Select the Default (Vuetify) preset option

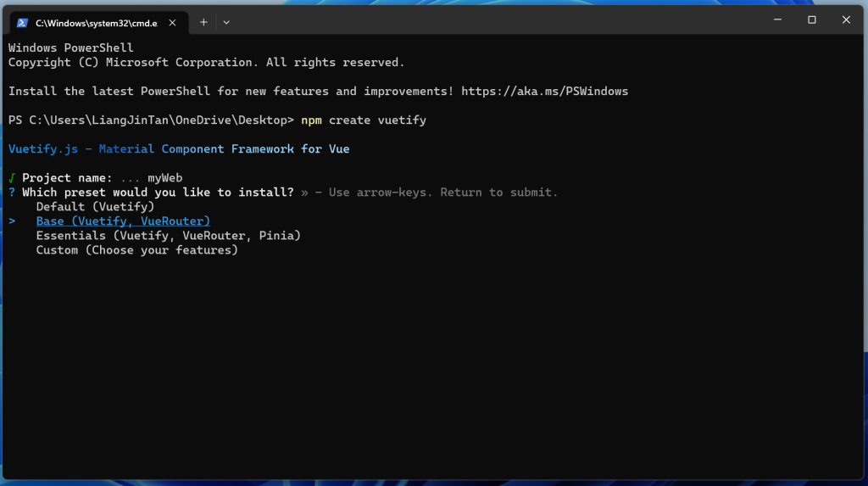[x=95, y=207]
